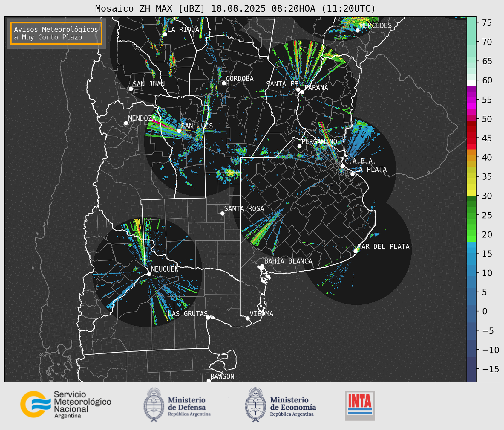This screenshot has width=504, height=430.
Task: Click the SANTA ROSA label text
Action: [244, 208]
